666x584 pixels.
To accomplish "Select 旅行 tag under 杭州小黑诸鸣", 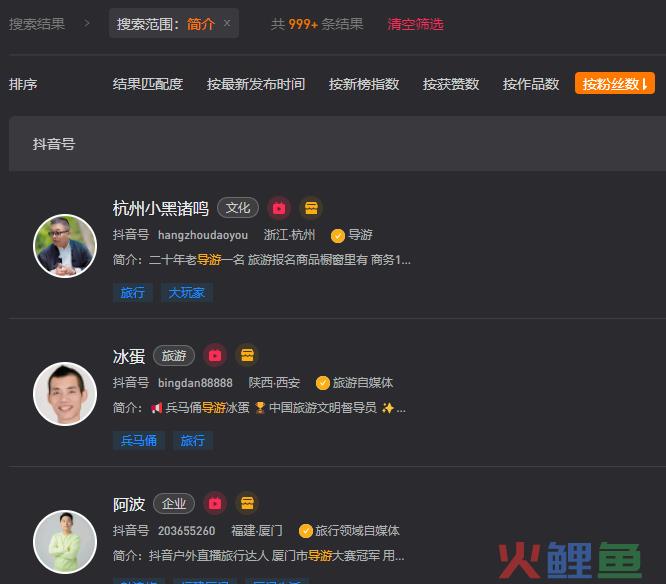I will click(133, 293).
